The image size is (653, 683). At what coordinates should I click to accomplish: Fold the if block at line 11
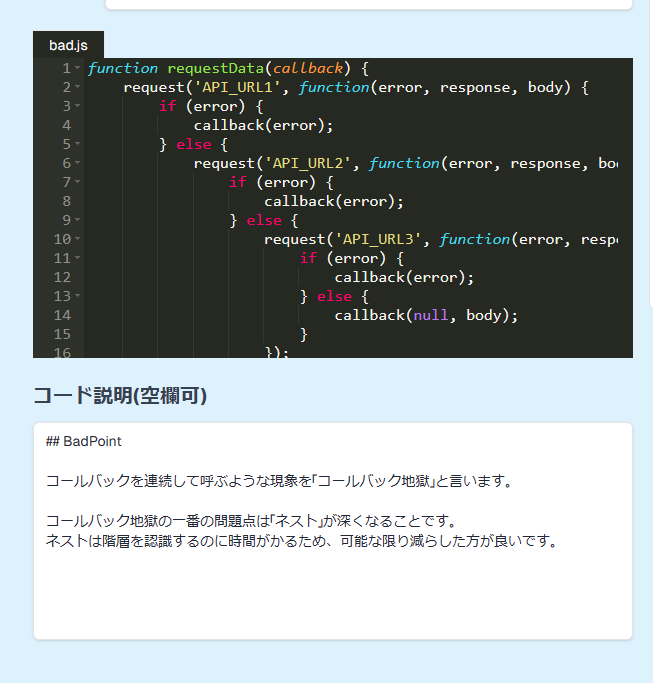pyautogui.click(x=78, y=258)
